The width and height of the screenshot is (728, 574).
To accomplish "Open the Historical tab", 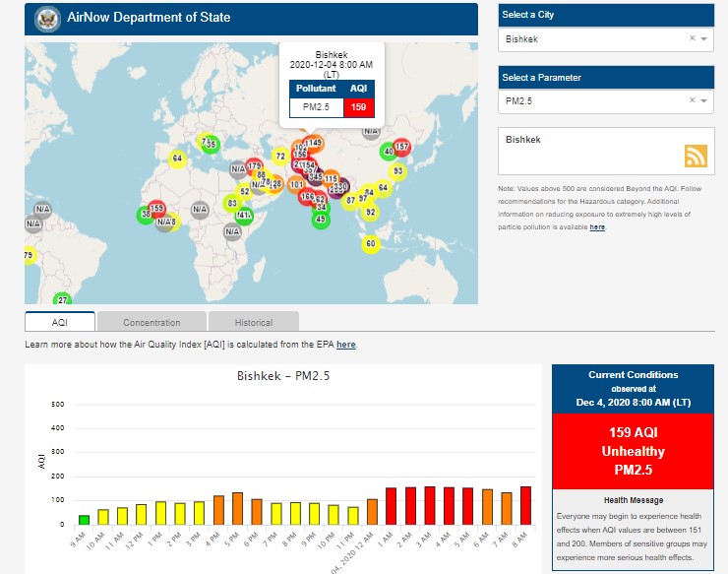I will pyautogui.click(x=254, y=322).
